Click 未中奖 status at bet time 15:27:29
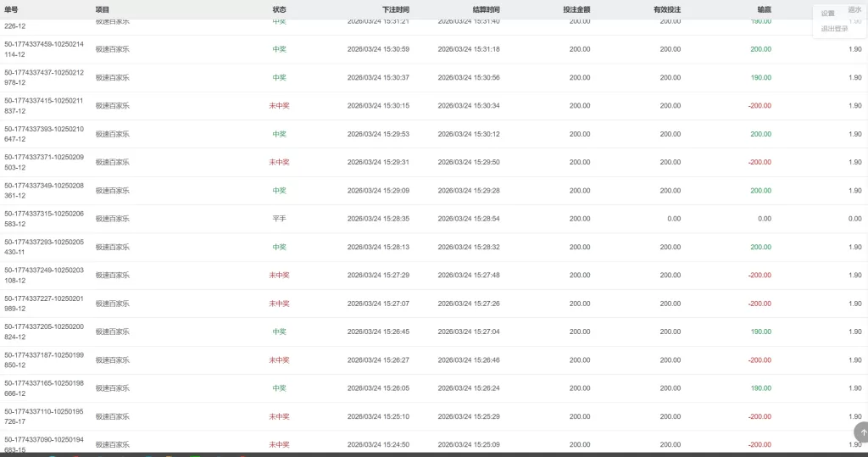The image size is (868, 457). pos(279,276)
